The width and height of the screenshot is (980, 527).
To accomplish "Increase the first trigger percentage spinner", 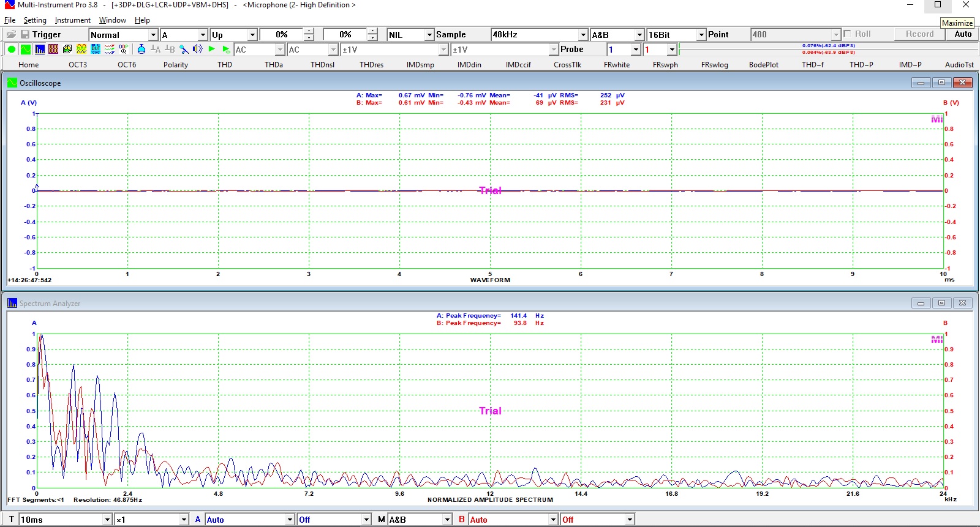I will (309, 32).
